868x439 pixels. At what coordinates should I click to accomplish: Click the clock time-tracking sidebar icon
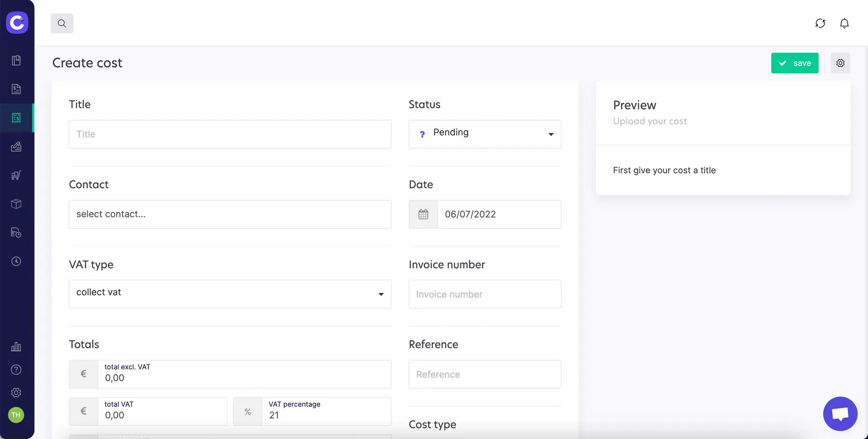(16, 261)
